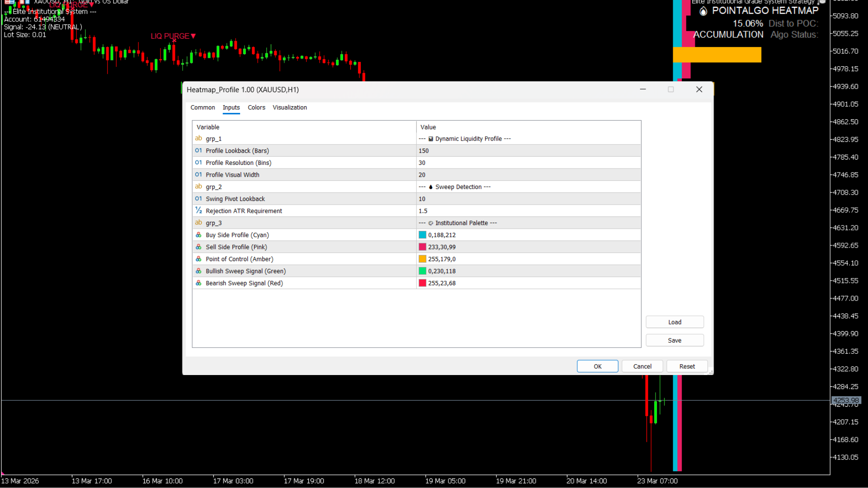Image resolution: width=868 pixels, height=488 pixels.
Task: Click the amber Point of Control swatch
Action: [422, 259]
